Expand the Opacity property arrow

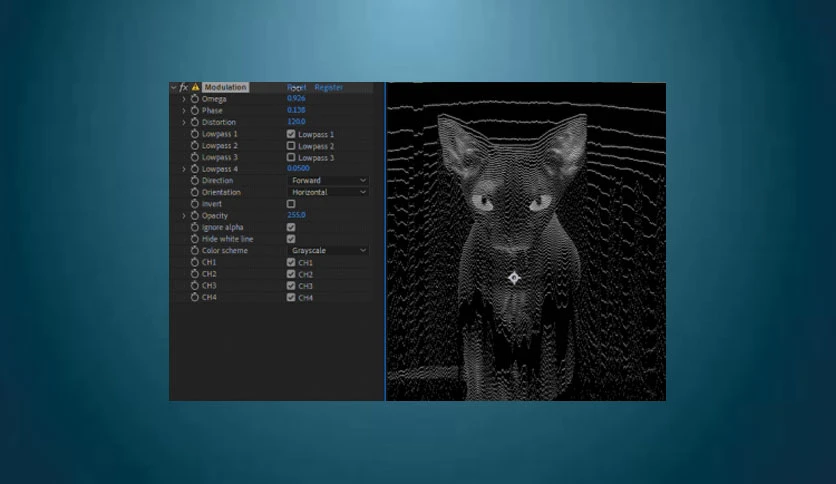184,216
